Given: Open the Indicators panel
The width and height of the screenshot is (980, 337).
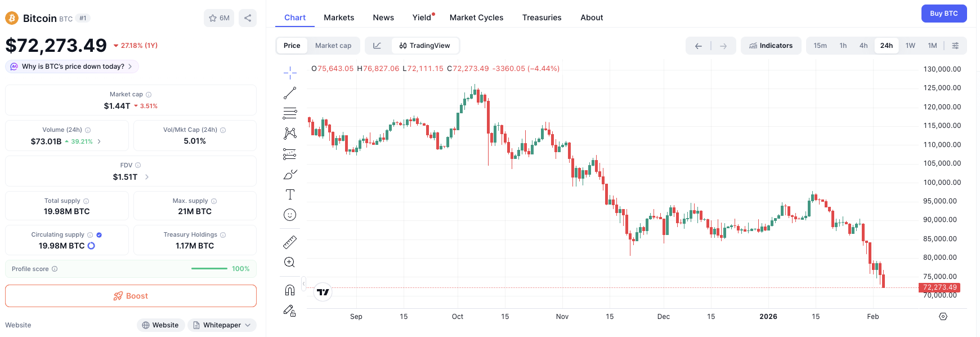Looking at the screenshot, I should (771, 46).
